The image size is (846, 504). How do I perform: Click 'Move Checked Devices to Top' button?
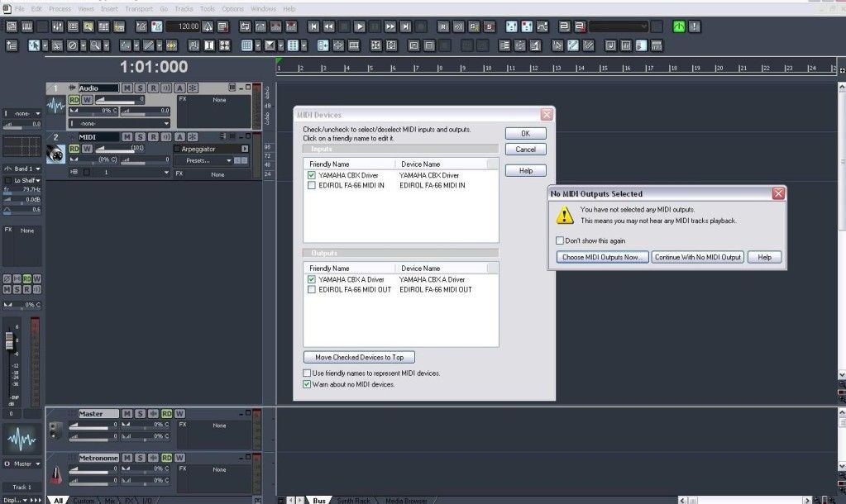[x=359, y=358]
